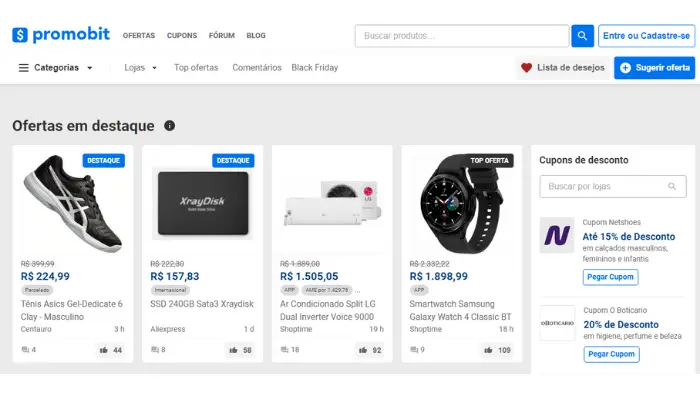Viewport: 700px width, 400px height.
Task: Click the blue search magnifier button
Action: (583, 36)
